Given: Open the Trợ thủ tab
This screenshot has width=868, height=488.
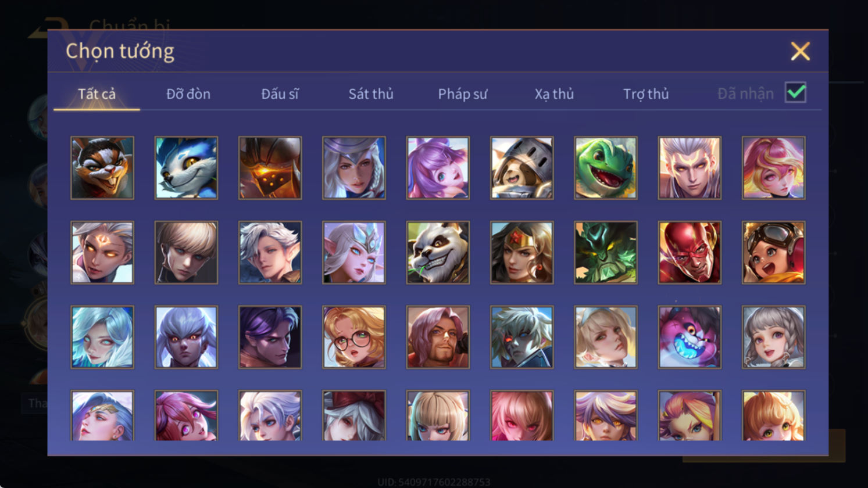Looking at the screenshot, I should (646, 94).
